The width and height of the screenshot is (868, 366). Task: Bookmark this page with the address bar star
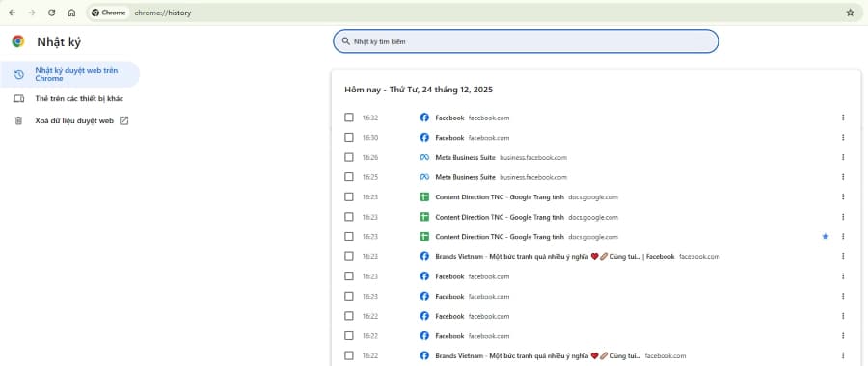tap(851, 13)
